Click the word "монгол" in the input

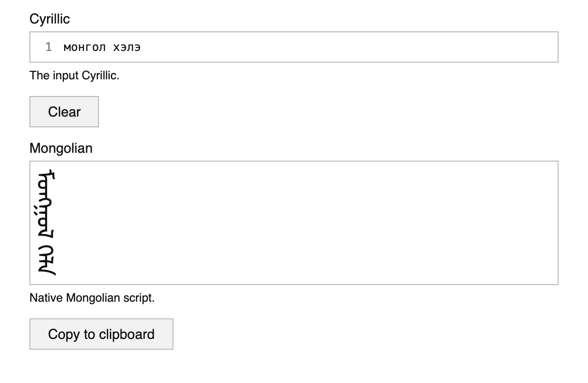[x=84, y=47]
